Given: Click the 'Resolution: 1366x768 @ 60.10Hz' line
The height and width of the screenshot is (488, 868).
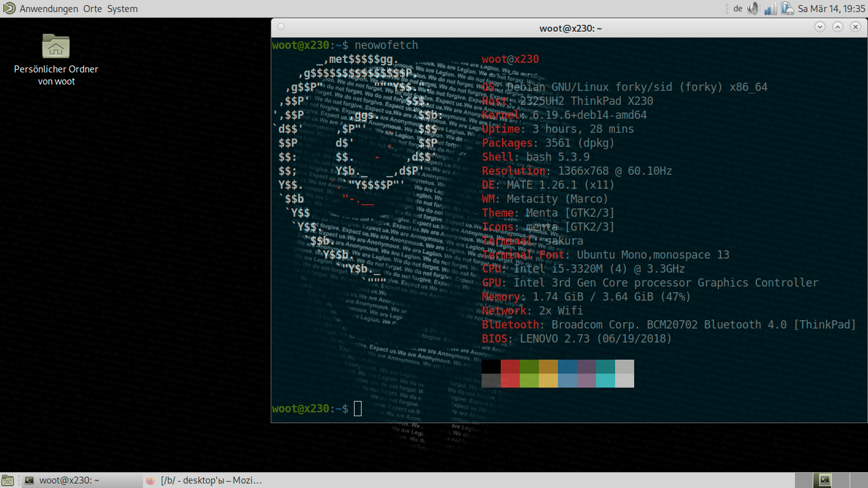Looking at the screenshot, I should pos(577,171).
